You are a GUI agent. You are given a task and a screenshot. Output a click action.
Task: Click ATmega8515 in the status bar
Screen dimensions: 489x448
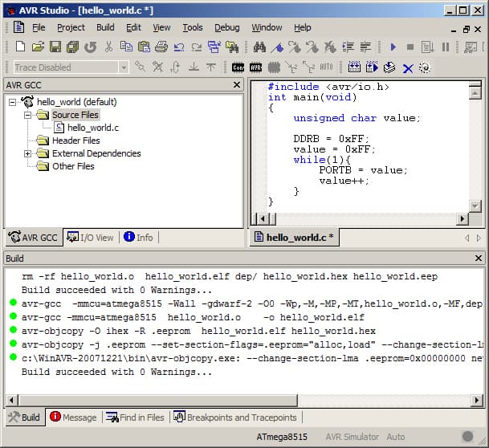282,437
